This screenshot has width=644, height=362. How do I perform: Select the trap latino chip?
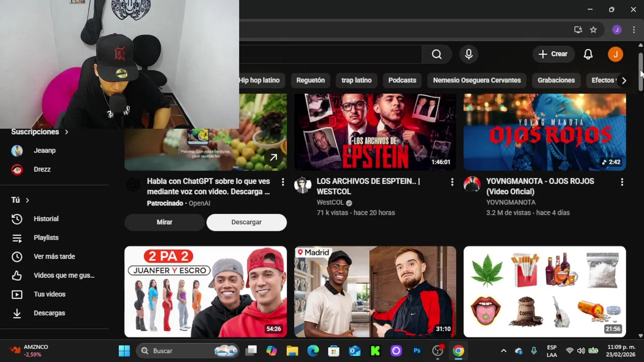click(x=356, y=80)
